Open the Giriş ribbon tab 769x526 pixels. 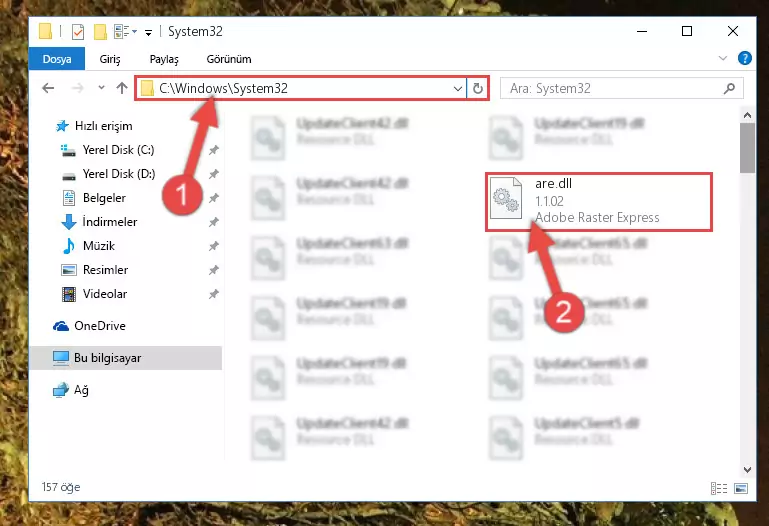[x=110, y=59]
